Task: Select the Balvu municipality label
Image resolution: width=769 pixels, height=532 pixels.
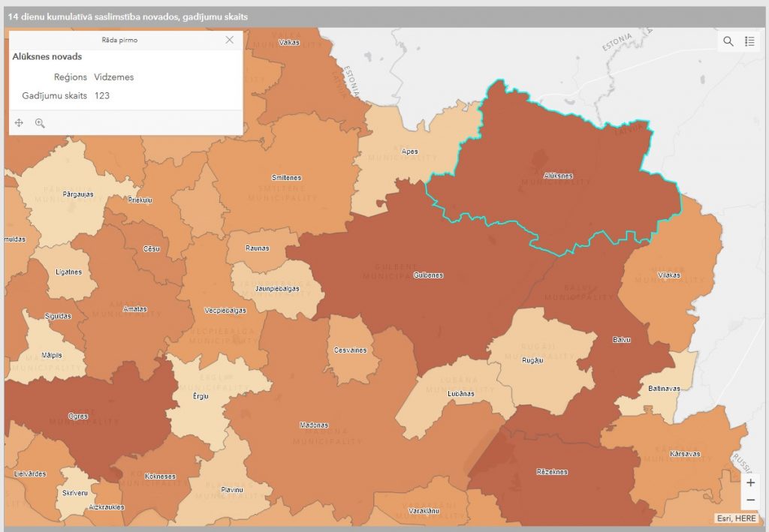Action: (x=621, y=340)
